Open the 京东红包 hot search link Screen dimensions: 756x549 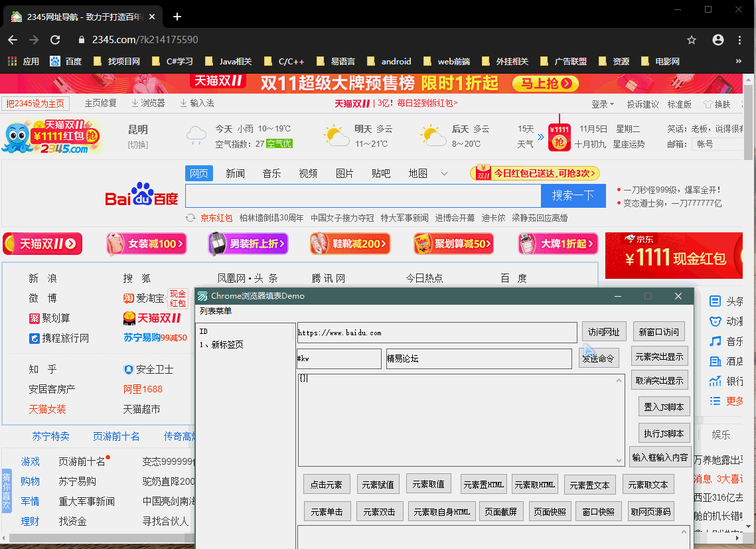pyautogui.click(x=216, y=218)
